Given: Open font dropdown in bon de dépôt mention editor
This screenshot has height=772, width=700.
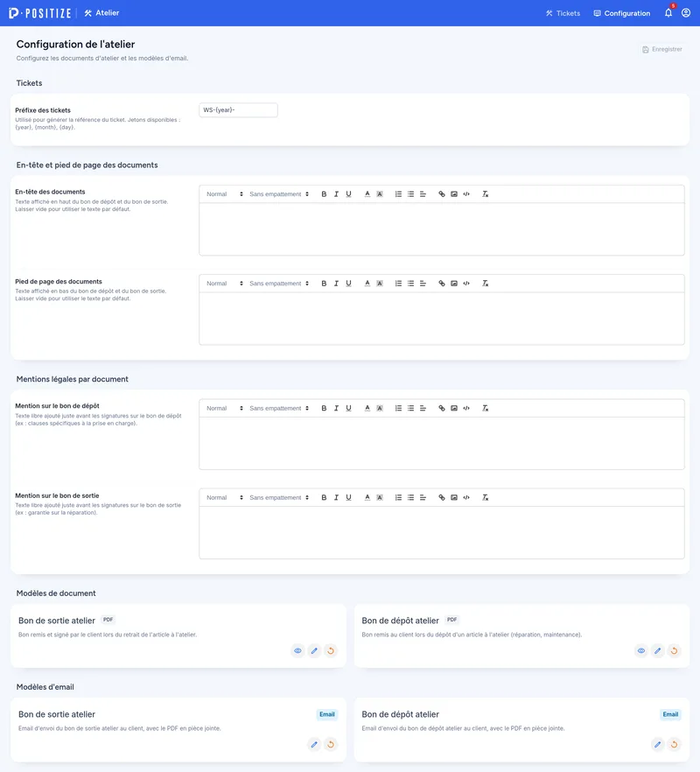Looking at the screenshot, I should [x=278, y=408].
